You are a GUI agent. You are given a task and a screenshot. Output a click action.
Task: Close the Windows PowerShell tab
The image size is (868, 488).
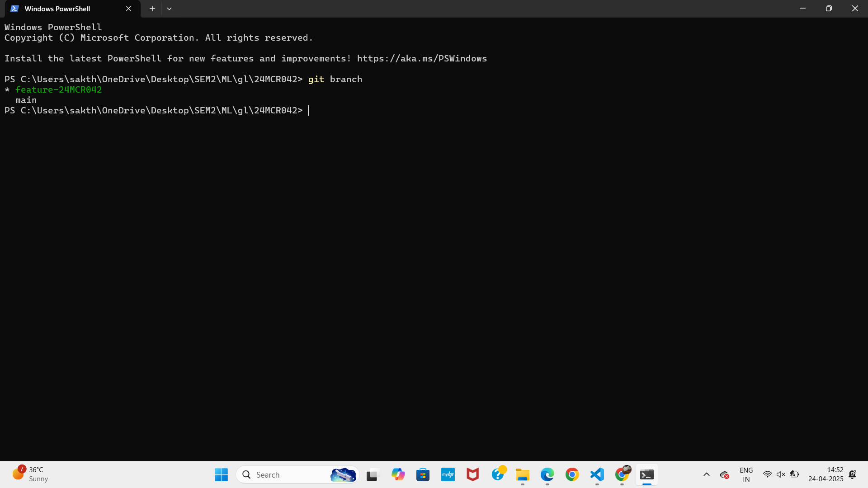coord(128,9)
